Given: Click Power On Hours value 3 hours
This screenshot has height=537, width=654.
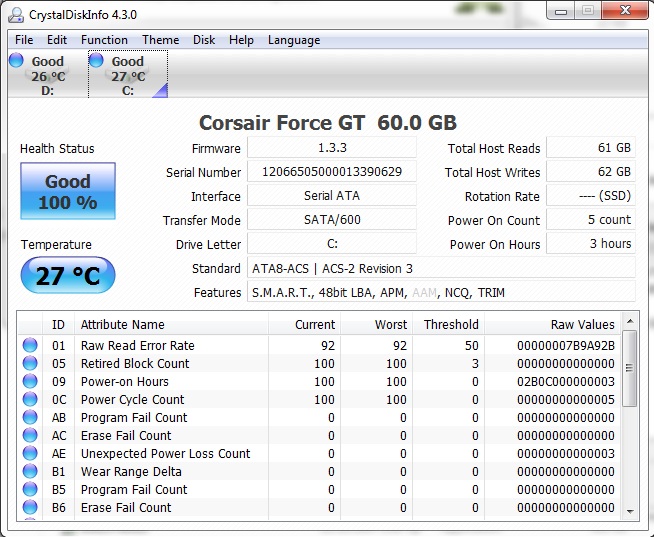Looking at the screenshot, I should pos(591,244).
